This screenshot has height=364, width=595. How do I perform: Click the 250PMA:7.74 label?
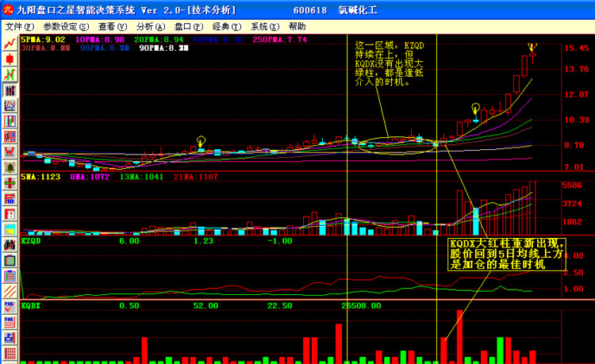tap(280, 40)
